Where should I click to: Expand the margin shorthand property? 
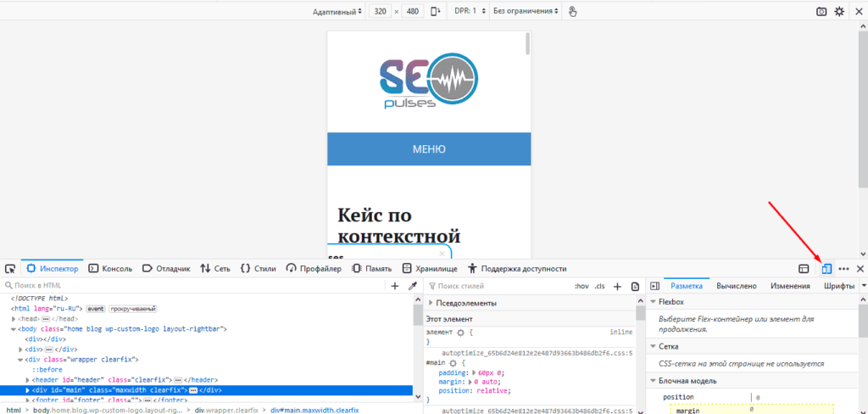470,382
